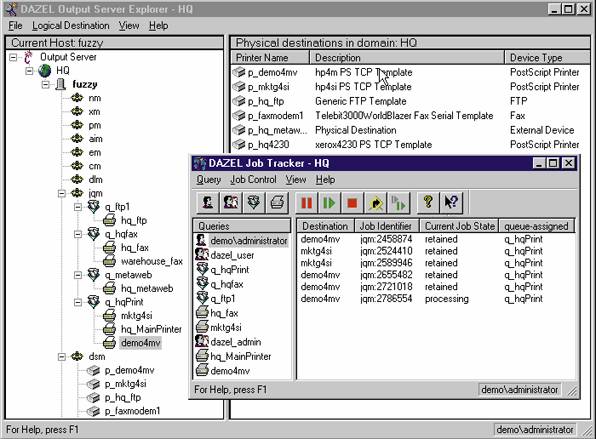Click the move job toolbar icon
Image resolution: width=596 pixels, height=439 pixels.
coord(375,203)
